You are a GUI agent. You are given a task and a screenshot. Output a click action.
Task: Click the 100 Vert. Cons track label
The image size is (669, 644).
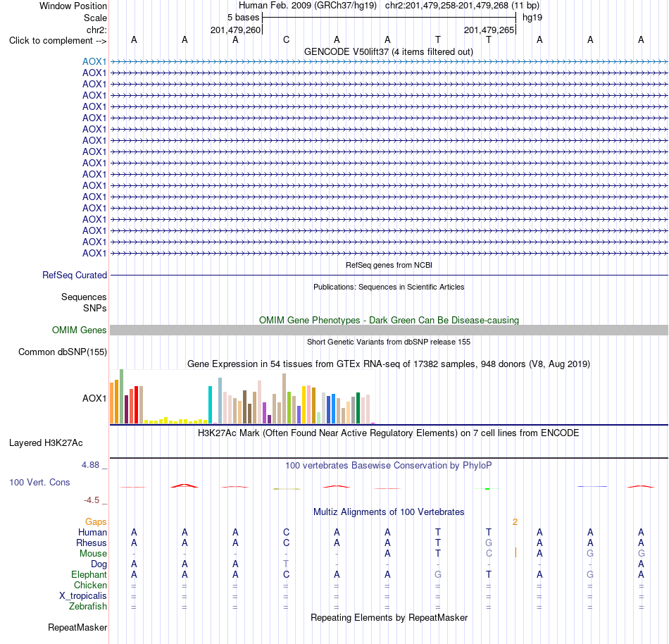39,482
